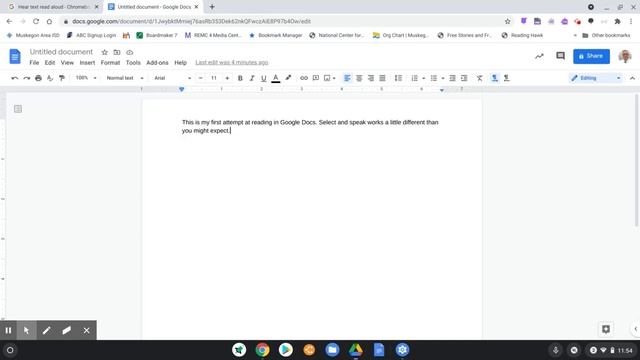
Task: Star the Untitled document
Action: 104,52
